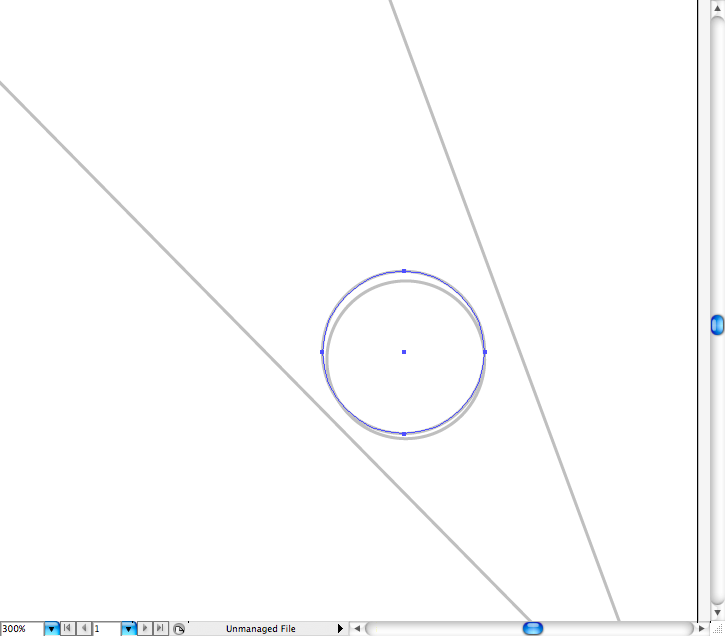
Task: Click the next page arrow
Action: (146, 629)
